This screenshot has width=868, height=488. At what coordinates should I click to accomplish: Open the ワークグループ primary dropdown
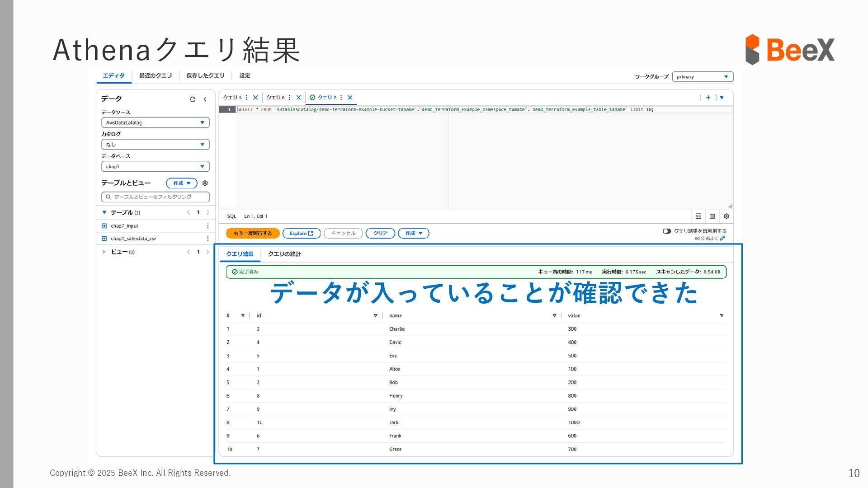pyautogui.click(x=703, y=77)
